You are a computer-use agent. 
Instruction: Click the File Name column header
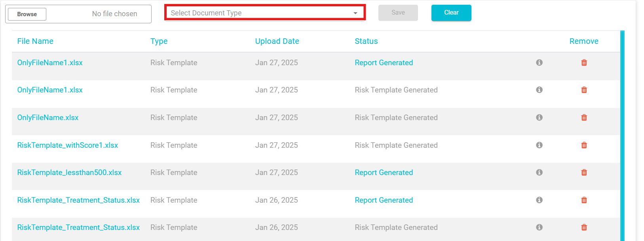(35, 41)
